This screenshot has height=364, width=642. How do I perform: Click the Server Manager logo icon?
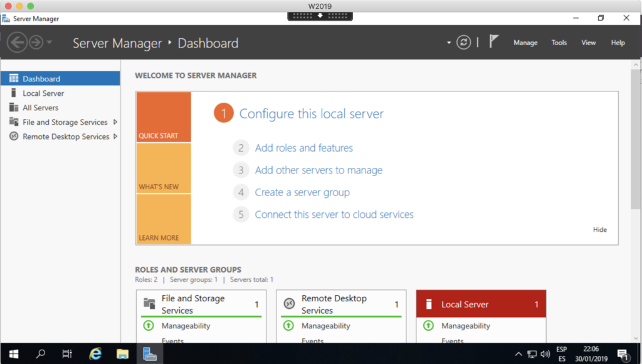click(x=8, y=18)
